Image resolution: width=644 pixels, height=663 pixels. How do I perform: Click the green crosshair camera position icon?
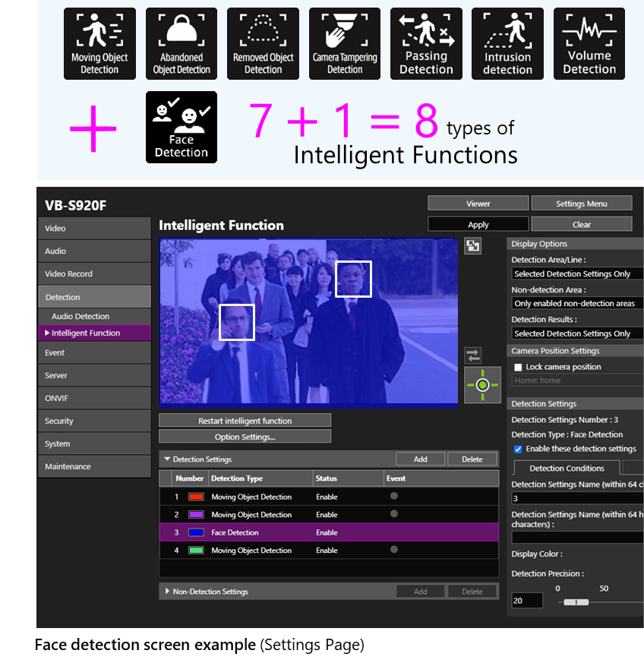point(482,385)
